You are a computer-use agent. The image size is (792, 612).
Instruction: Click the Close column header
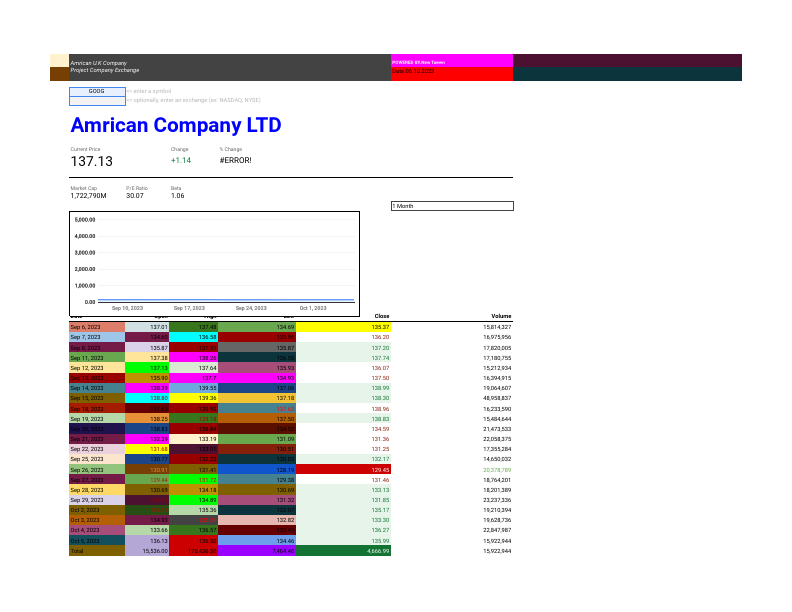(x=382, y=316)
